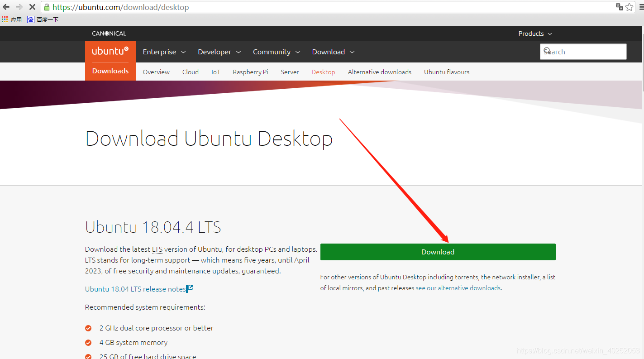The width and height of the screenshot is (644, 359).
Task: Click the 'Download Ubuntu Desktop' title
Action: (209, 139)
